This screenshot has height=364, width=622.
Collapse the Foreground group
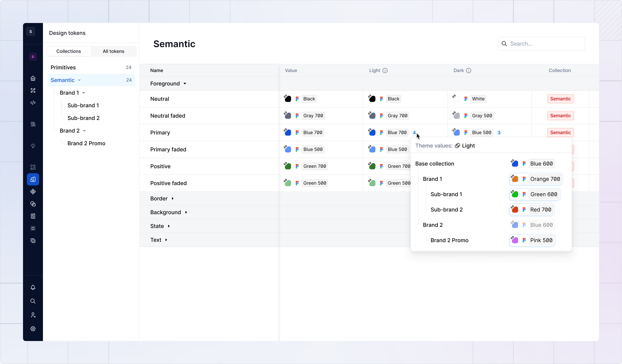185,84
